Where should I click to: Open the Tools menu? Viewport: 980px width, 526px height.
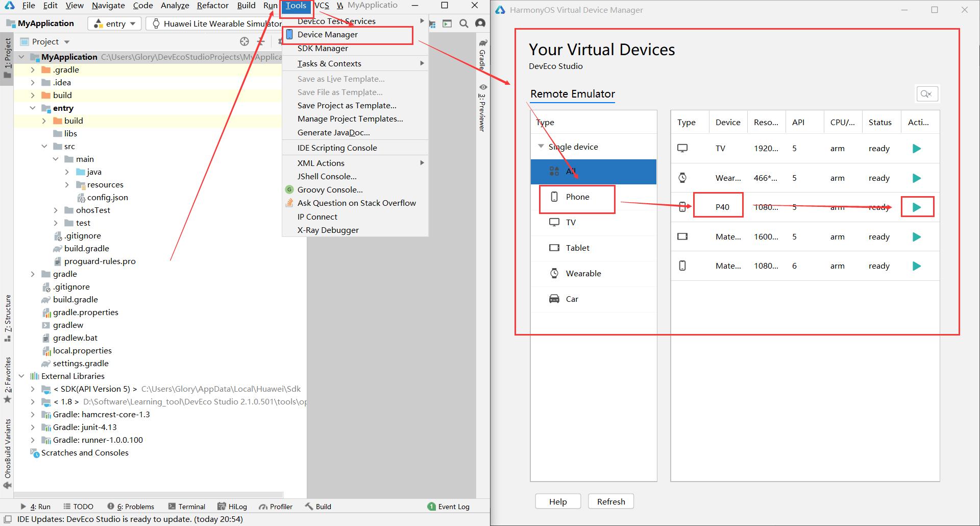tap(296, 6)
